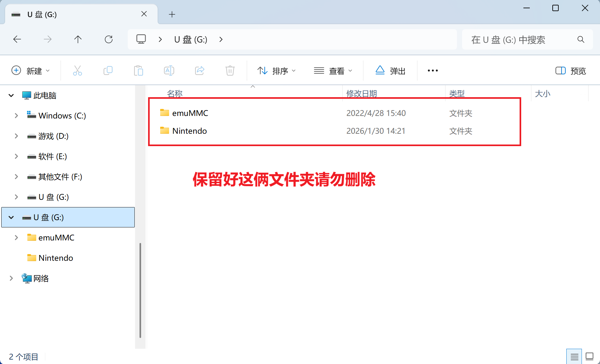Click the Rename icon in toolbar

(169, 71)
